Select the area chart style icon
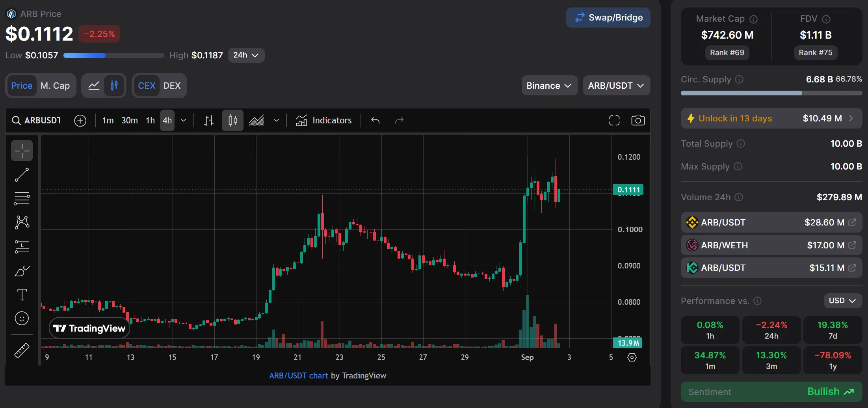 (x=256, y=120)
